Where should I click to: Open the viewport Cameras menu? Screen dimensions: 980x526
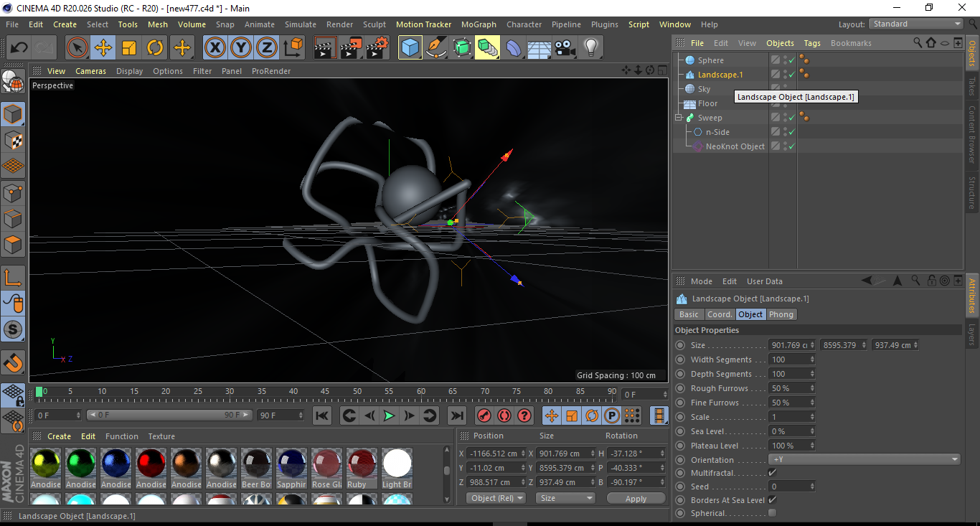(x=90, y=71)
